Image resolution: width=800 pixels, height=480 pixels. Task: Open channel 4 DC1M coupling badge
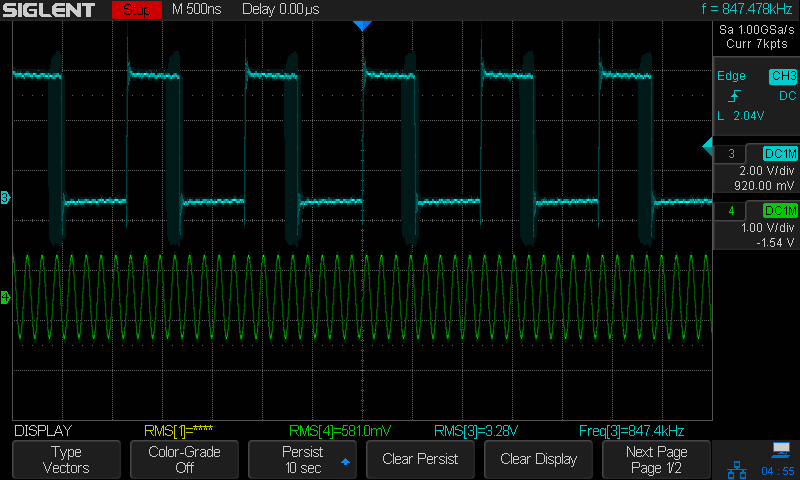pyautogui.click(x=780, y=211)
